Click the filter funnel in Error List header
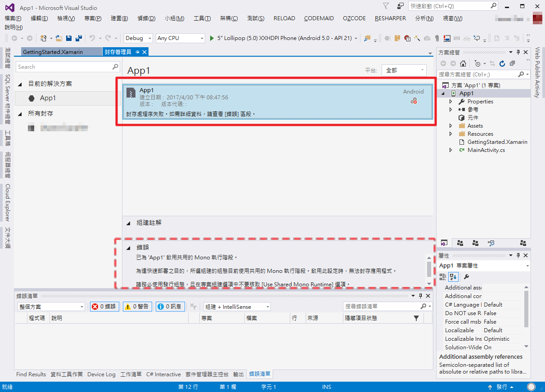This screenshot has width=545, height=392. pyautogui.click(x=416, y=318)
